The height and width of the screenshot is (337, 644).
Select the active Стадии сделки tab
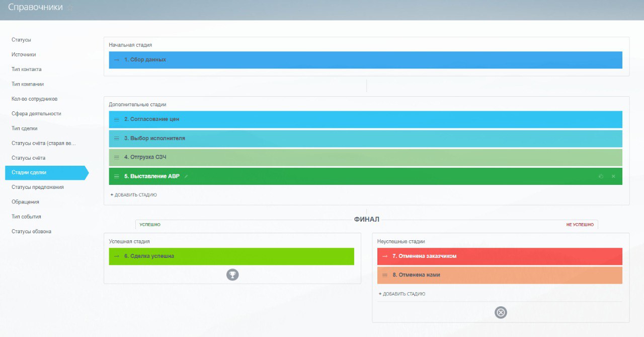(x=46, y=173)
